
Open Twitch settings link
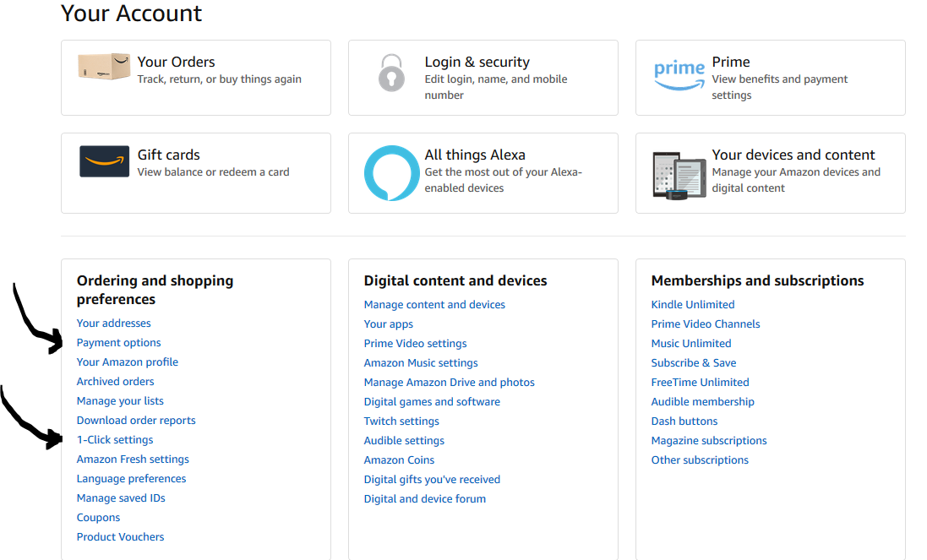[401, 421]
